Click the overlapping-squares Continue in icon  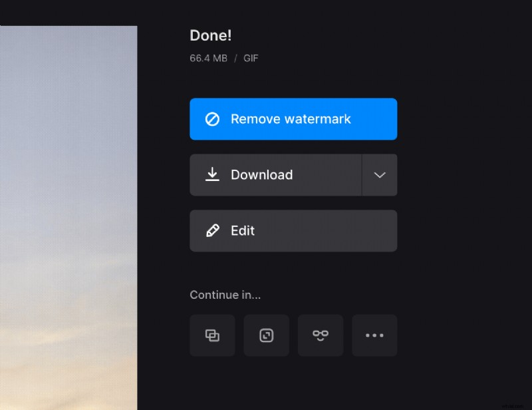[x=212, y=335]
